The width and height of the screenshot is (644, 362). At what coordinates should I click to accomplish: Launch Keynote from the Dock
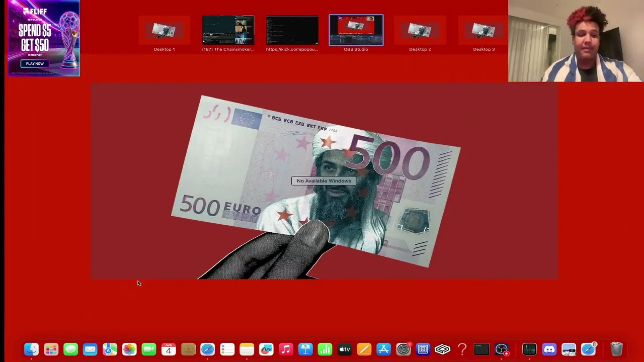[x=305, y=349]
